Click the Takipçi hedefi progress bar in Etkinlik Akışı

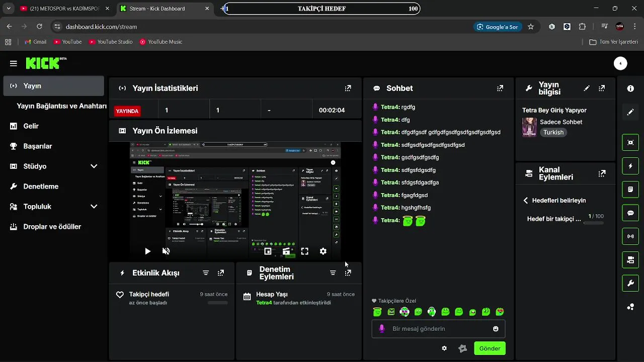(217, 303)
